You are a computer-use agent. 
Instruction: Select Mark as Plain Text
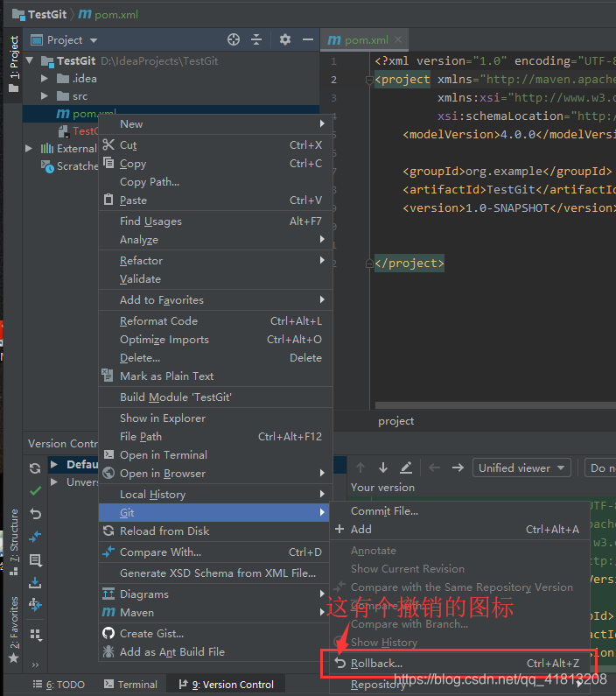point(215,376)
